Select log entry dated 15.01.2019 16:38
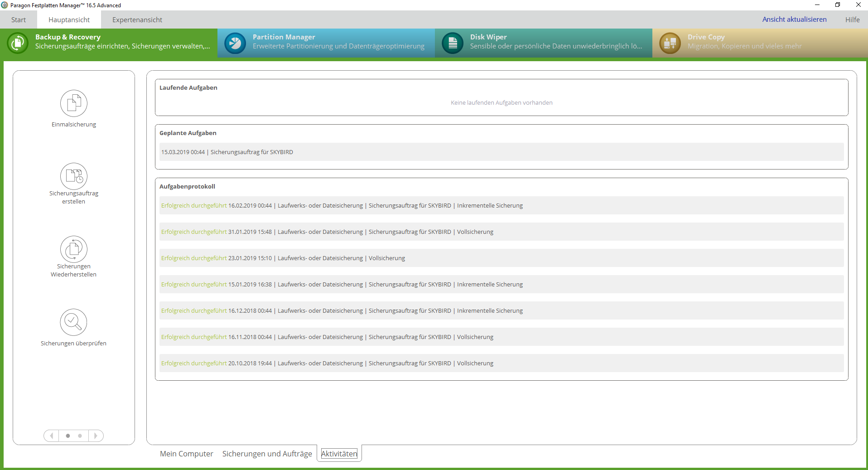868x470 pixels. click(x=502, y=284)
